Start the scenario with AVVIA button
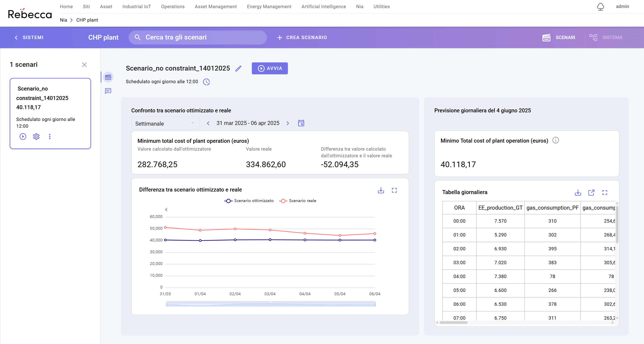 click(x=269, y=68)
